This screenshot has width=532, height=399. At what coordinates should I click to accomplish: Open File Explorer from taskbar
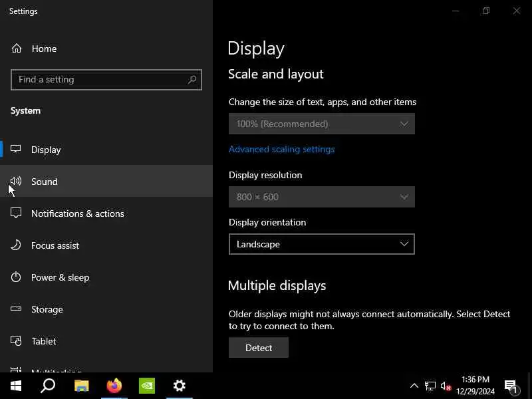coord(81,386)
